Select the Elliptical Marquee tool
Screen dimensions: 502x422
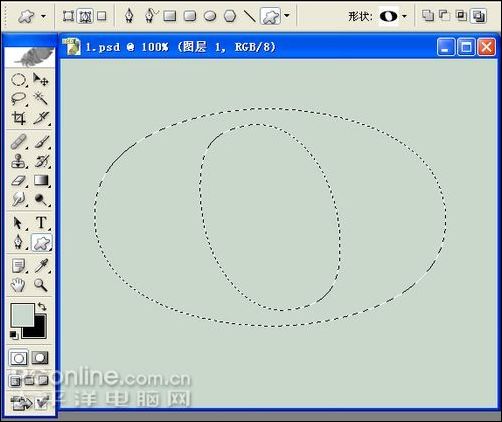[18, 80]
